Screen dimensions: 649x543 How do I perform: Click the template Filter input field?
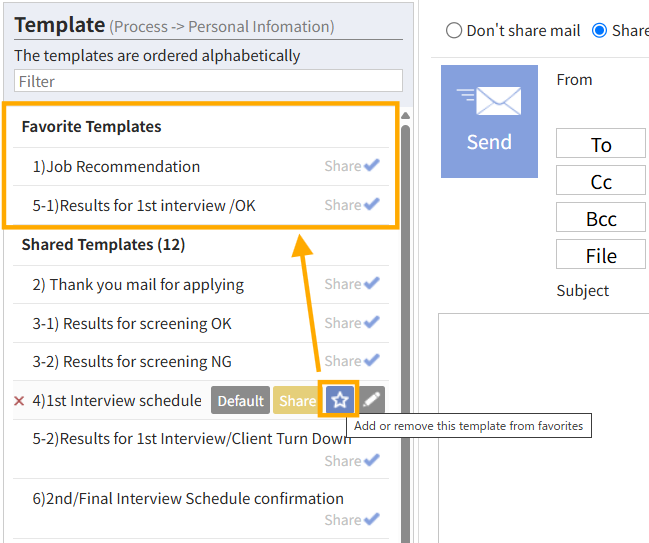208,81
